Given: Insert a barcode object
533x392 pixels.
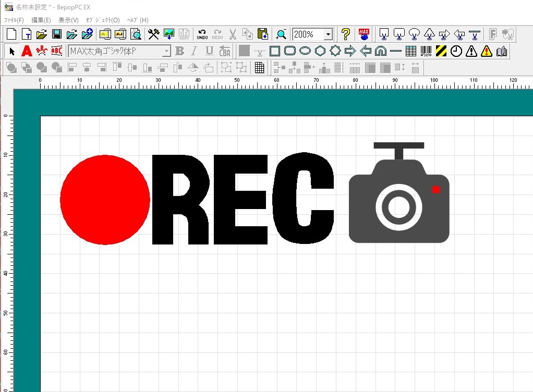Looking at the screenshot, I should coord(426,51).
